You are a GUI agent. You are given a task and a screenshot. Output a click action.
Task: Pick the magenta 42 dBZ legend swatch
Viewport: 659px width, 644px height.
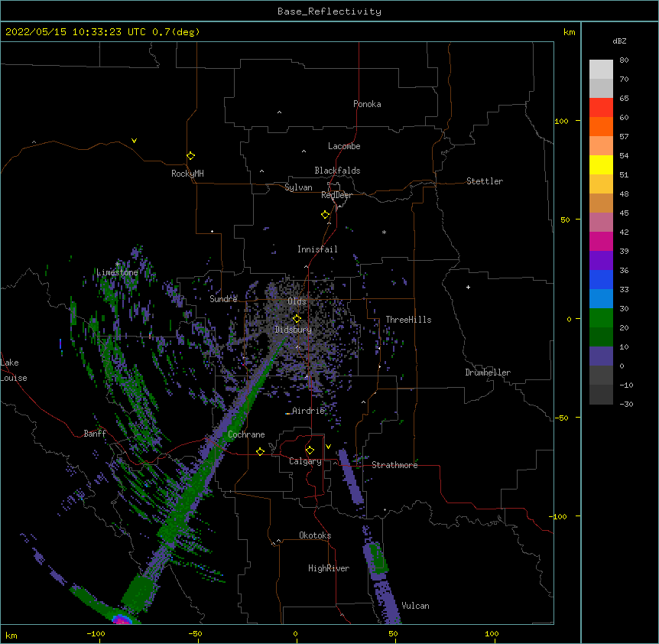(x=601, y=241)
